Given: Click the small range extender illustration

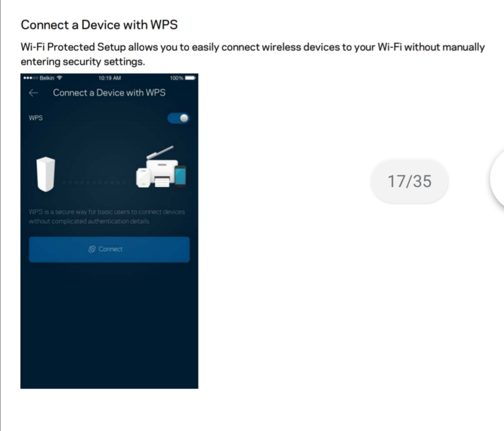Looking at the screenshot, I should point(143,177).
